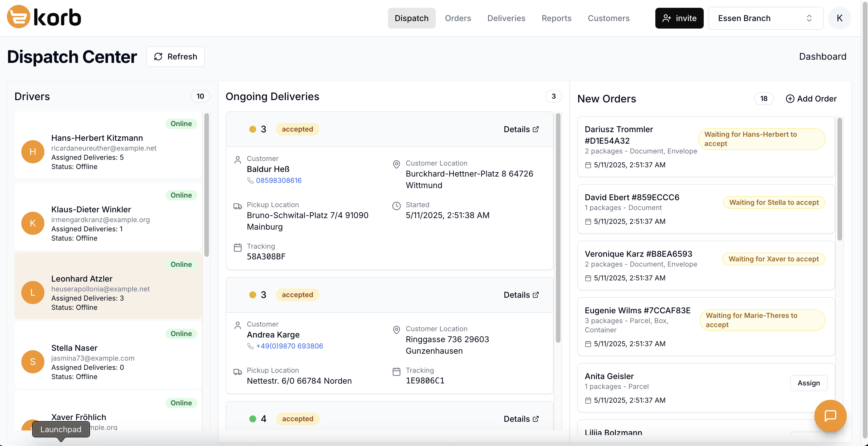Open Details for Andrea Karge delivery

pyautogui.click(x=521, y=295)
